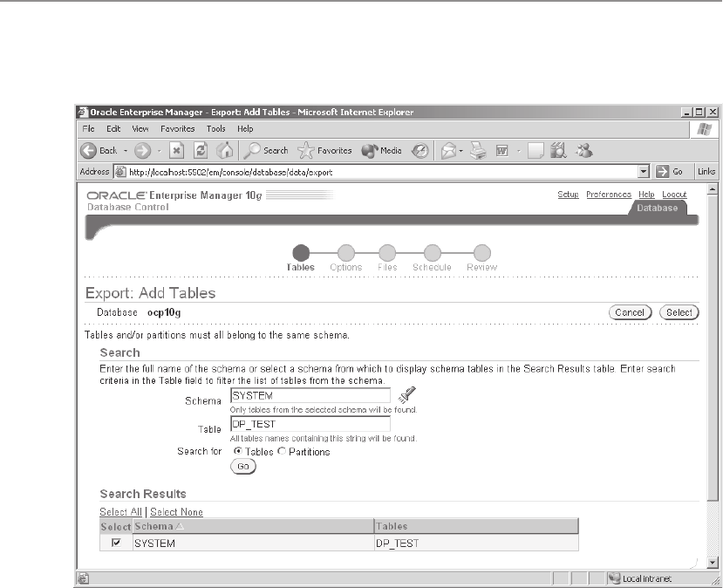
Task: Open the File menu
Action: point(88,129)
